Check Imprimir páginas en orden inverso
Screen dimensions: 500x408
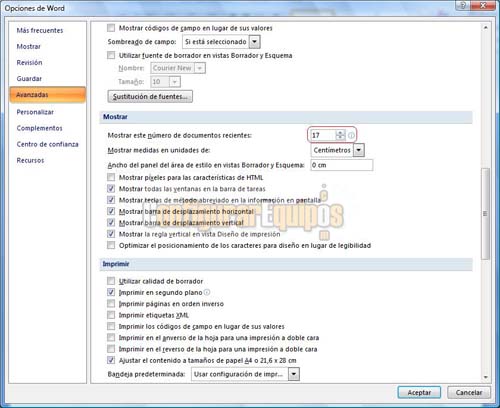click(111, 304)
